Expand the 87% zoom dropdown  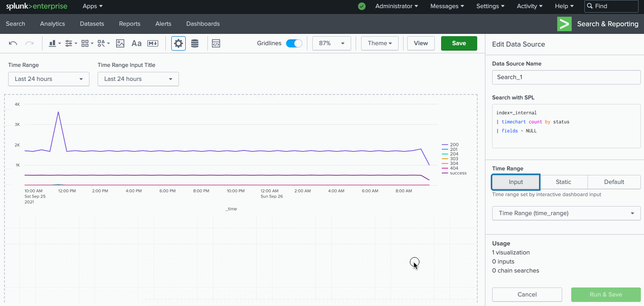[332, 43]
